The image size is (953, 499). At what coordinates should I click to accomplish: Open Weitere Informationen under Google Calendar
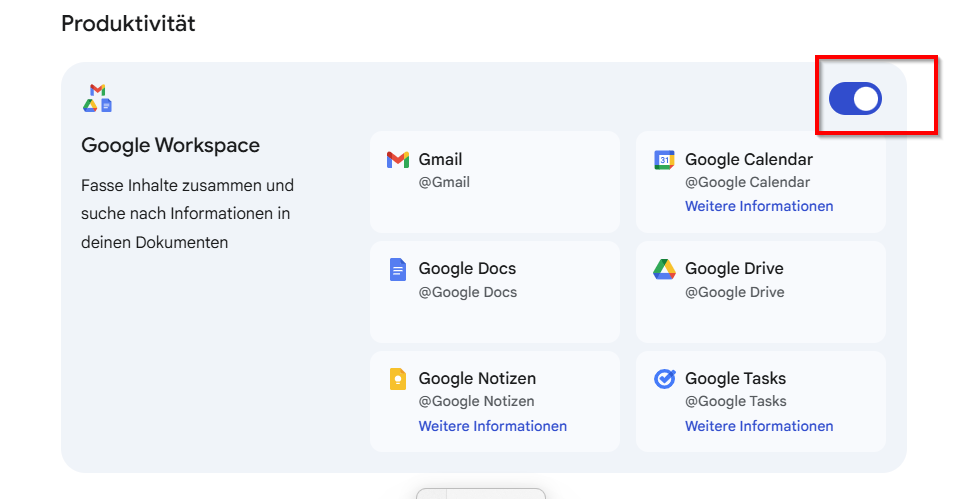758,206
